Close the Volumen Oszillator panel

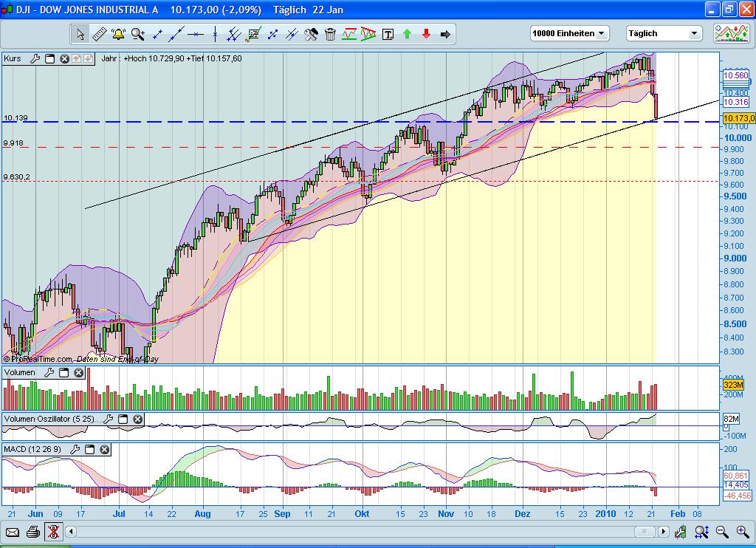coord(137,419)
